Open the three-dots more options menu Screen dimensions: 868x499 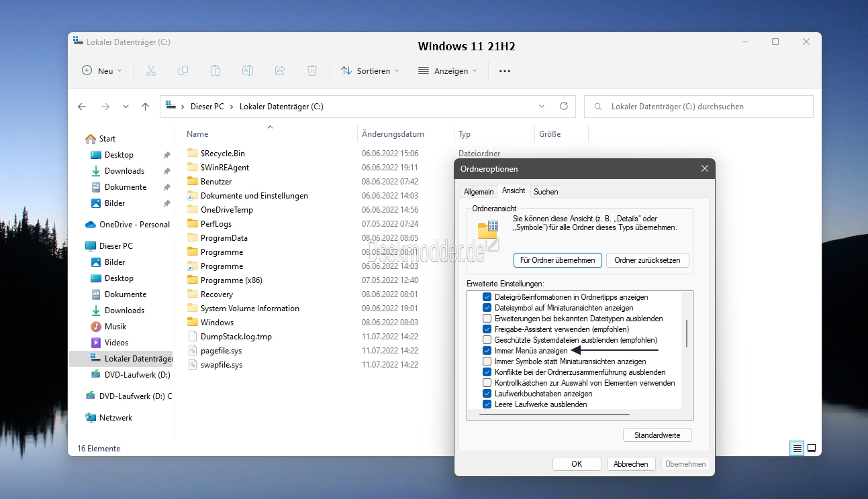(x=505, y=70)
